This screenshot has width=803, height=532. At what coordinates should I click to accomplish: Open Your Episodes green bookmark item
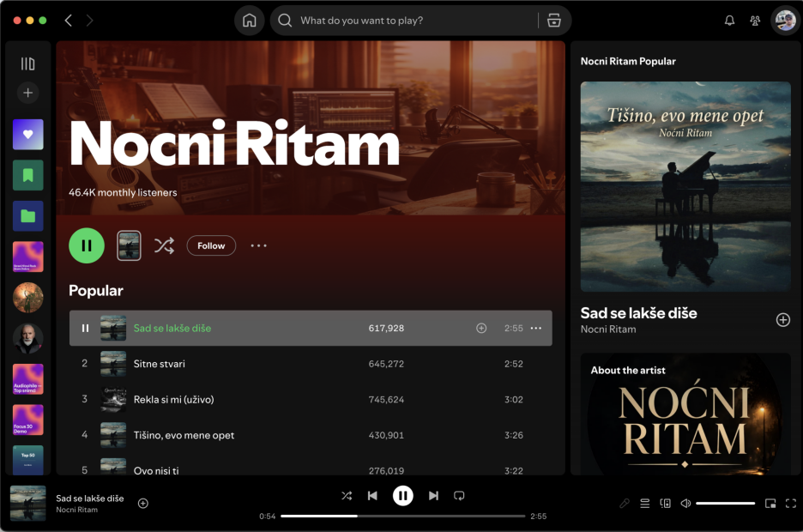coord(27,175)
